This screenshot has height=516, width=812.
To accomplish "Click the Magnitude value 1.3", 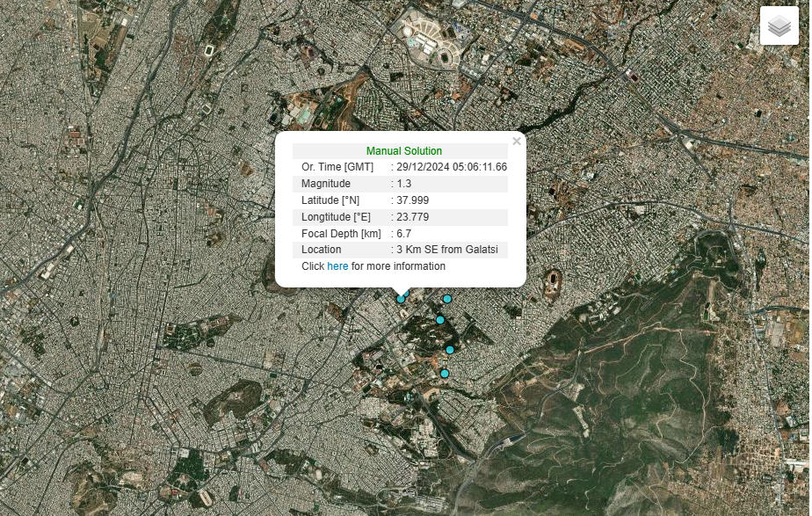I will (403, 184).
